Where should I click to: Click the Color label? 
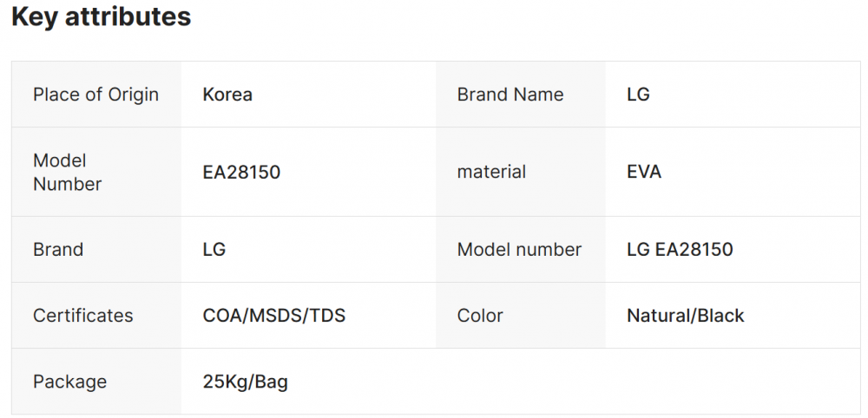[x=480, y=316]
